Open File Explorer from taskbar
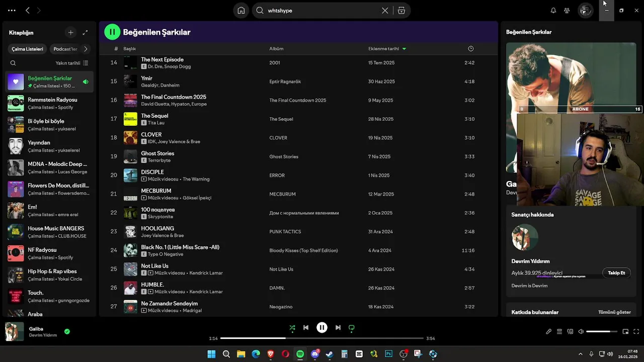This screenshot has width=644, height=362. 241,354
